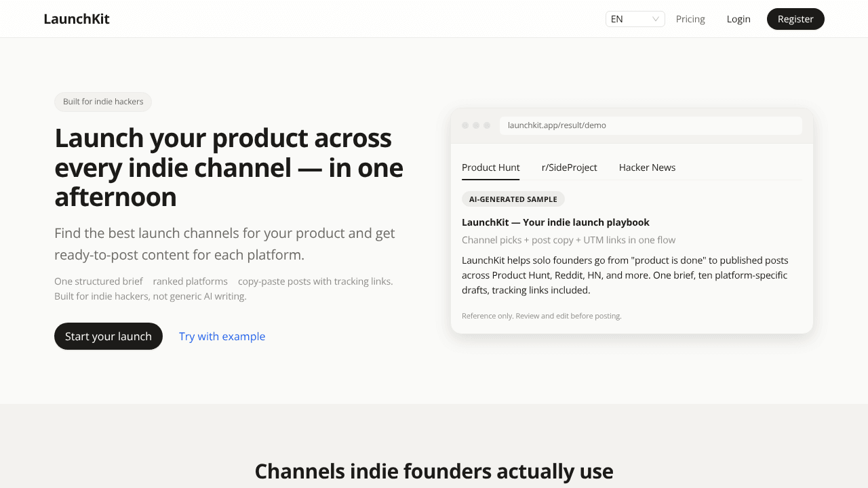Click the 'LaunchKit helps solo founders' paragraph
Image resolution: width=868 pixels, height=488 pixels.
pos(625,275)
